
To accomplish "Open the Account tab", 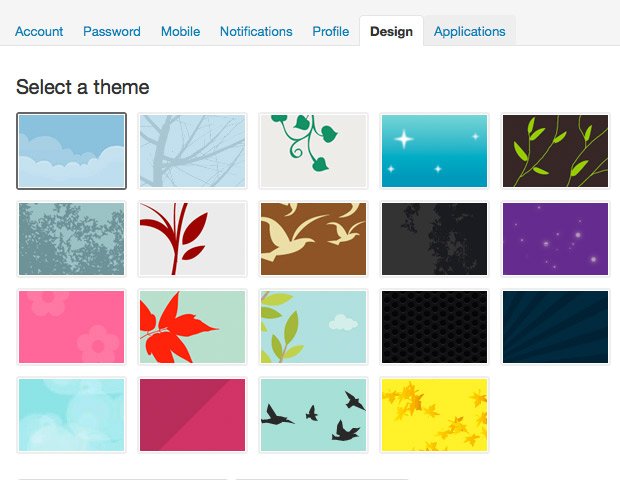I will pyautogui.click(x=39, y=31).
